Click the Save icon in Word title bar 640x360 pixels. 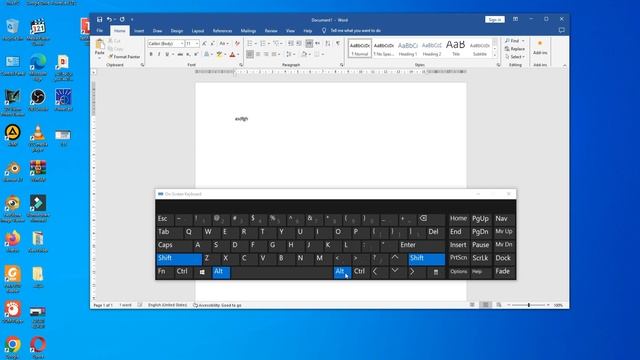point(99,19)
